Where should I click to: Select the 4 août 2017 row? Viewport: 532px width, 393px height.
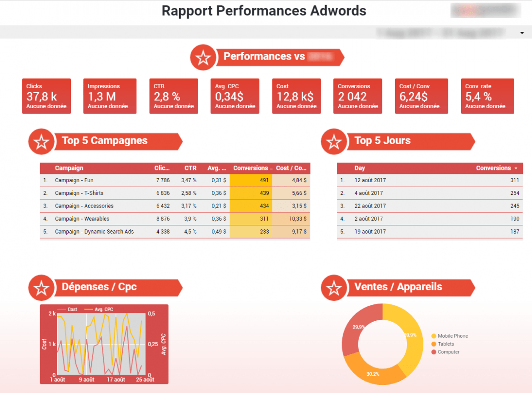[x=430, y=193]
